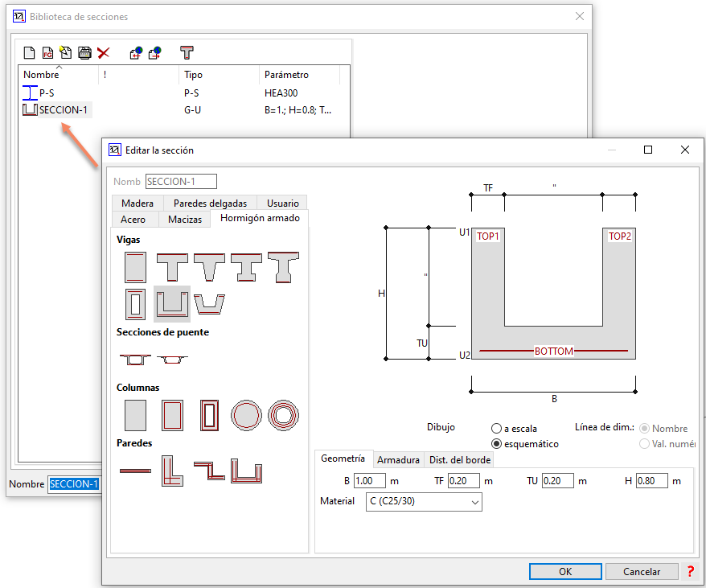Image resolution: width=706 pixels, height=588 pixels.
Task: Close the Biblioteca de secciones window
Action: point(580,17)
